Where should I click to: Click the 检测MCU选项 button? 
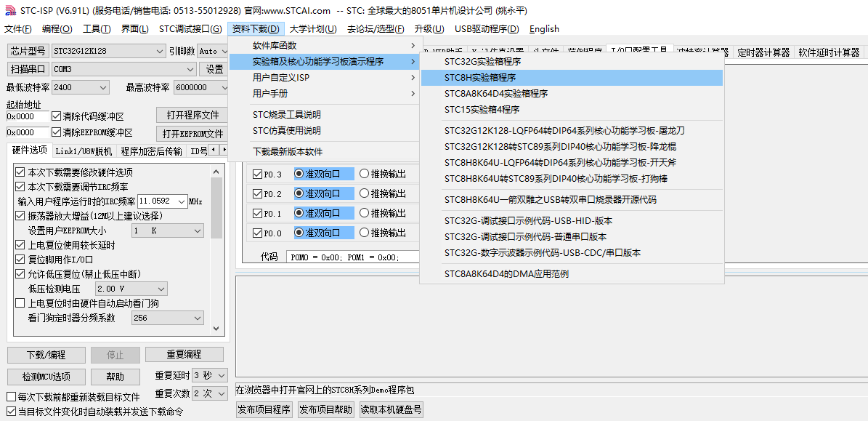click(x=46, y=377)
